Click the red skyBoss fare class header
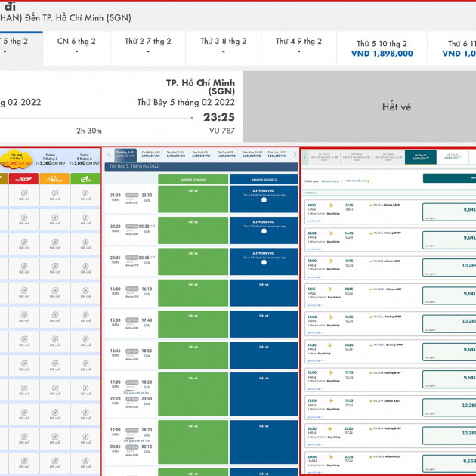 point(23,179)
